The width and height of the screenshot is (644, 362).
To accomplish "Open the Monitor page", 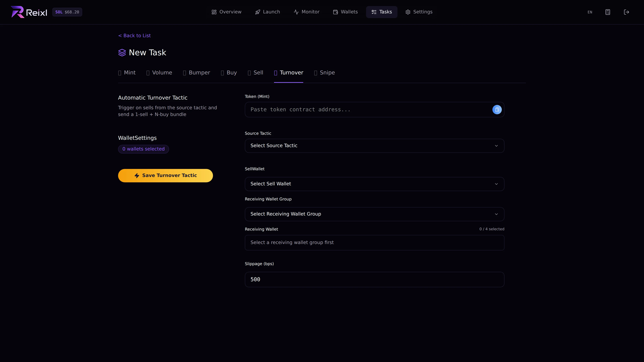I will click(307, 12).
